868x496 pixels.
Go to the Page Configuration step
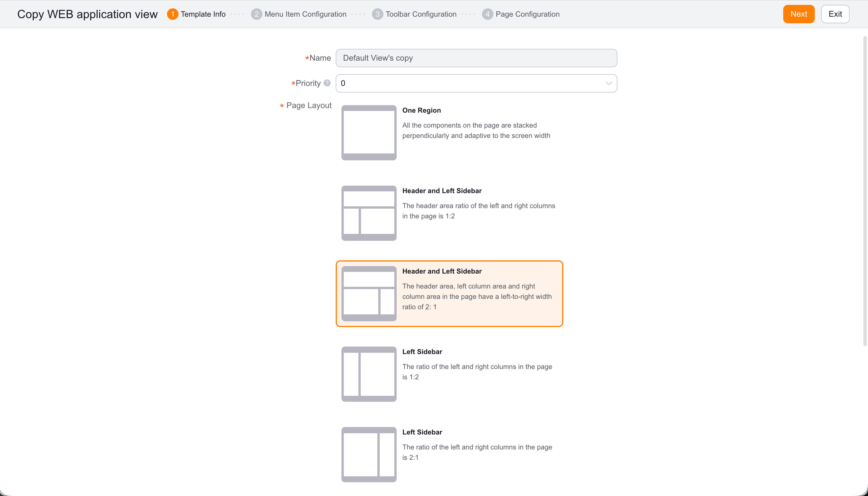521,14
